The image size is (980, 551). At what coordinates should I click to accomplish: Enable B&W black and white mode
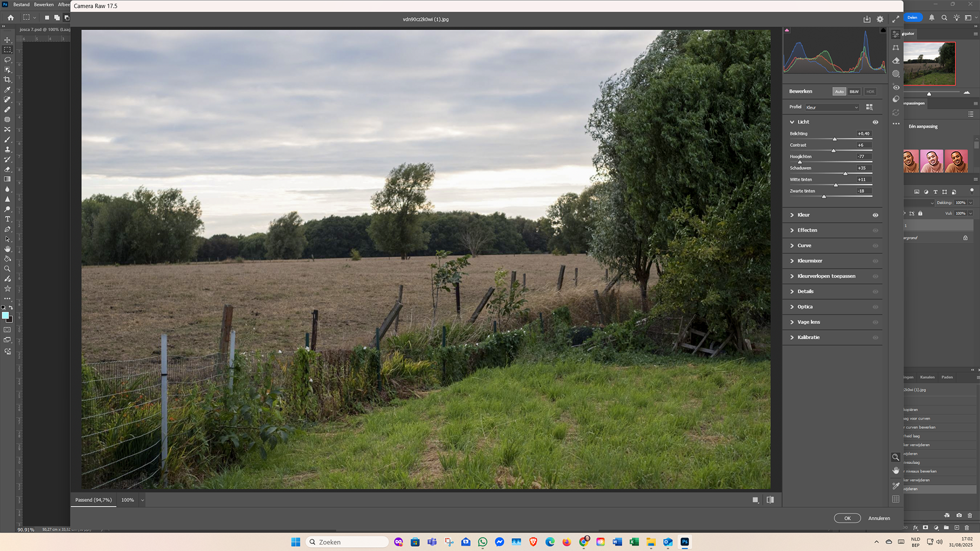click(x=854, y=92)
